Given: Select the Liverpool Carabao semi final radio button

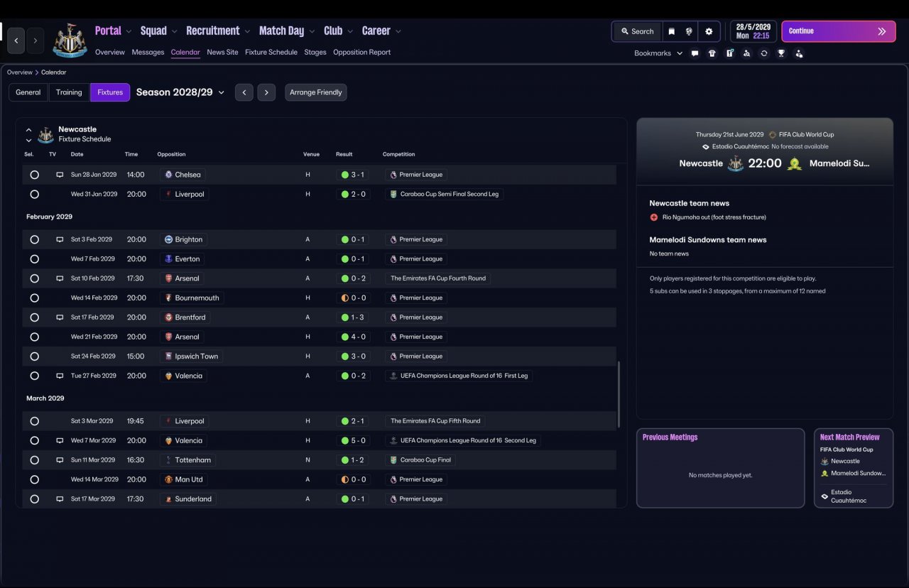Looking at the screenshot, I should tap(34, 194).
